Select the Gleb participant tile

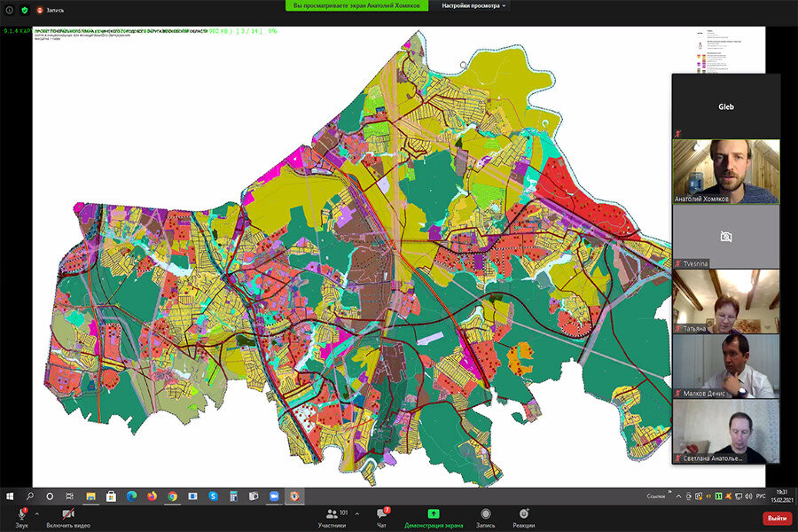725,106
